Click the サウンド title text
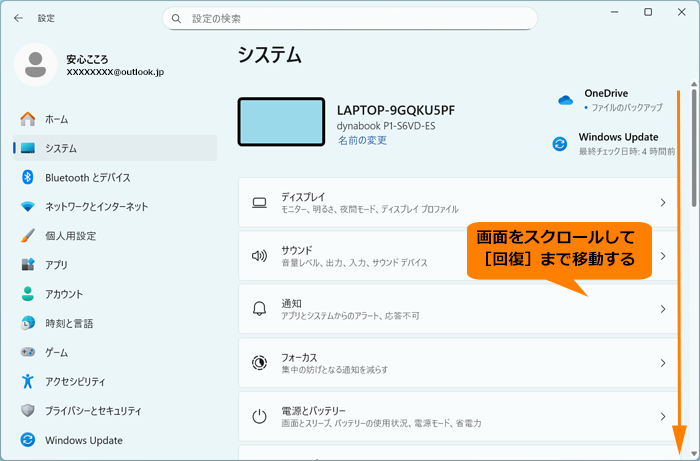This screenshot has width=700, height=461. [x=296, y=250]
